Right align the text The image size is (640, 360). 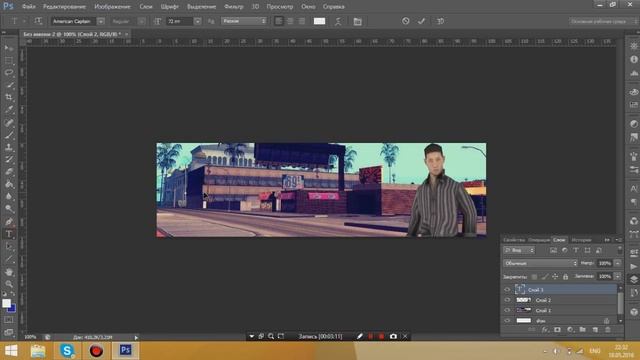302,21
